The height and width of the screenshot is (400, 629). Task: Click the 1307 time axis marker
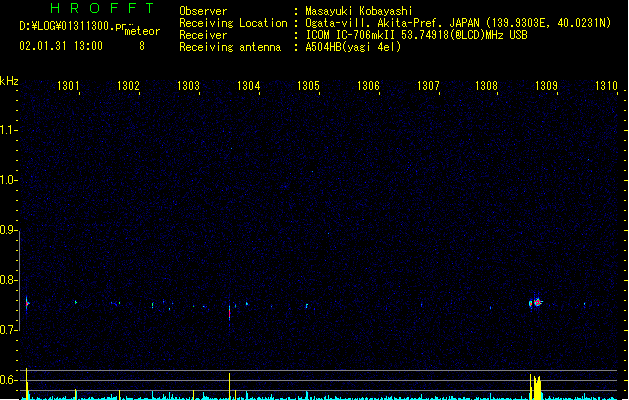coord(428,86)
